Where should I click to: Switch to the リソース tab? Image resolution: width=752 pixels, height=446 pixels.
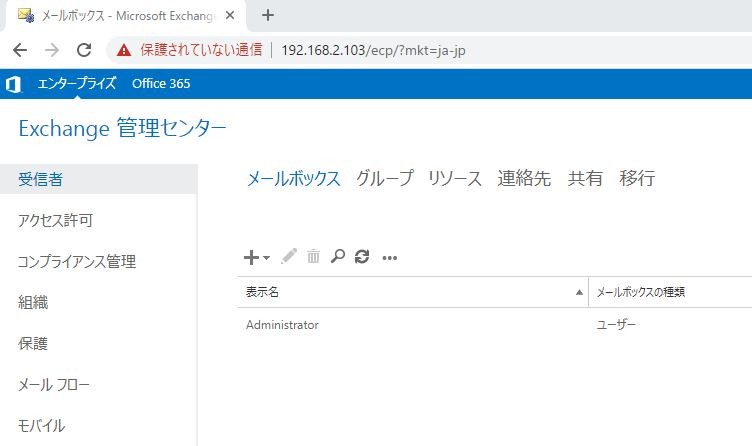pyautogui.click(x=455, y=178)
